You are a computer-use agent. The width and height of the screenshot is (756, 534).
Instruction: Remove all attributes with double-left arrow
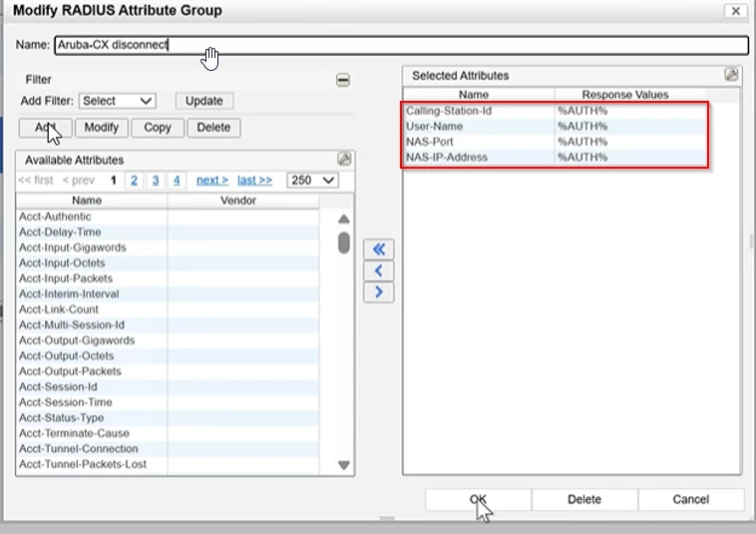378,249
